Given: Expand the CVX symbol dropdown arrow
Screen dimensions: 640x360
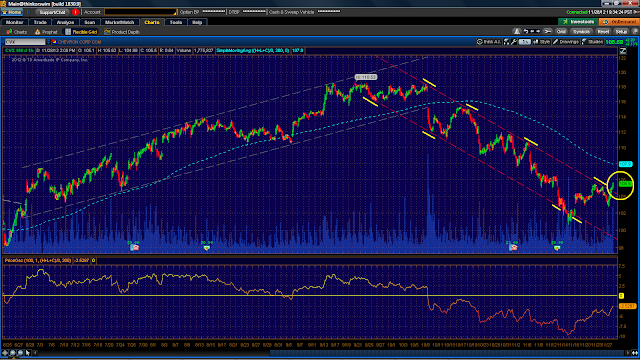Looking at the screenshot, I should click(x=48, y=42).
